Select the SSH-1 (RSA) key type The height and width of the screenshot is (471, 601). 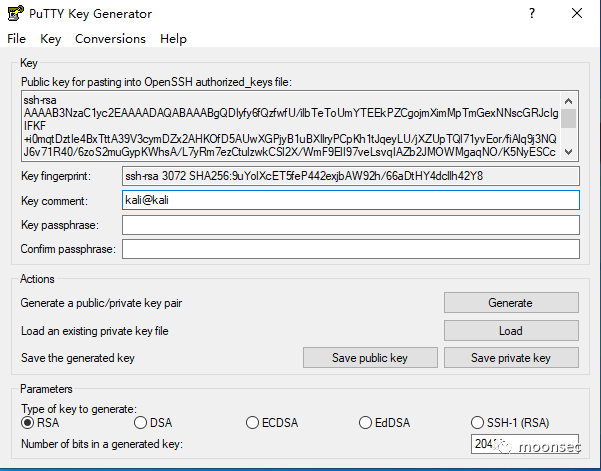[x=510, y=423]
